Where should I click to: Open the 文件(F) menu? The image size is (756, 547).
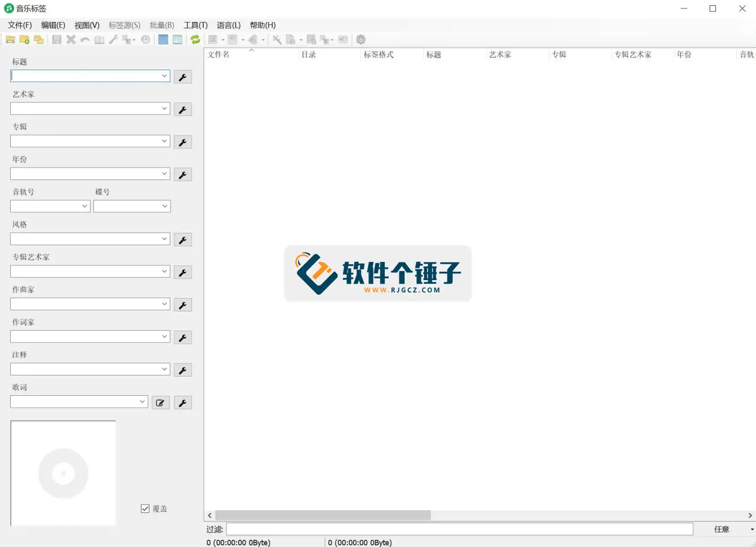coord(20,25)
